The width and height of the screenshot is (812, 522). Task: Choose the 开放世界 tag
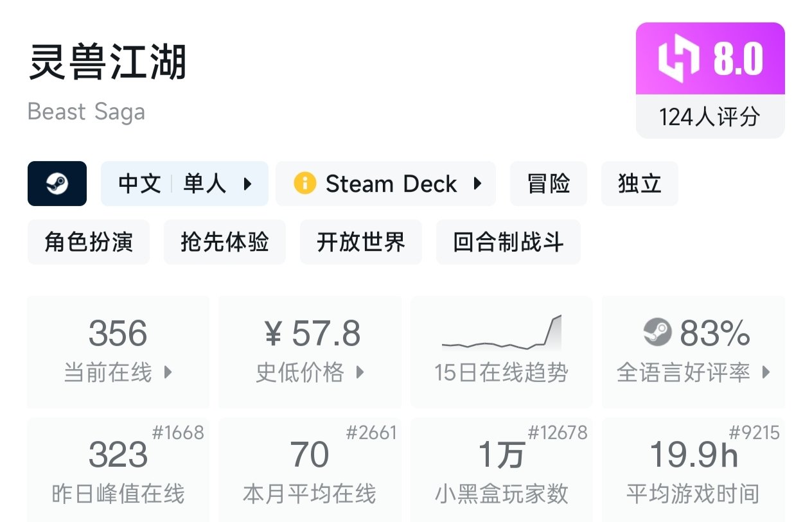click(x=361, y=242)
